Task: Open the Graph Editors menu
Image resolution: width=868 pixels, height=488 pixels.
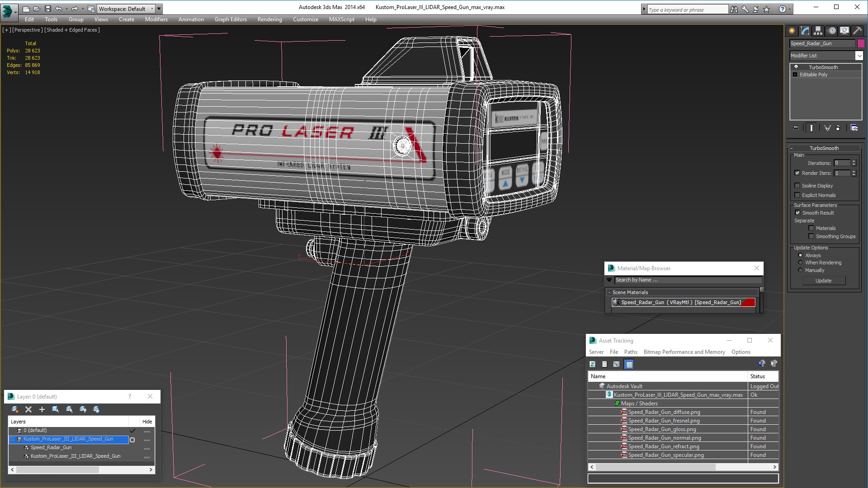Action: tap(231, 19)
